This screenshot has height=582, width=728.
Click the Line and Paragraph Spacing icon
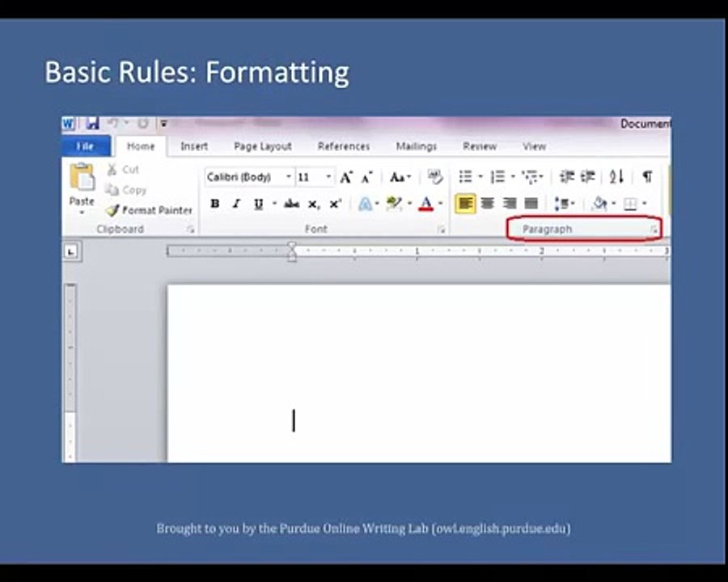561,203
